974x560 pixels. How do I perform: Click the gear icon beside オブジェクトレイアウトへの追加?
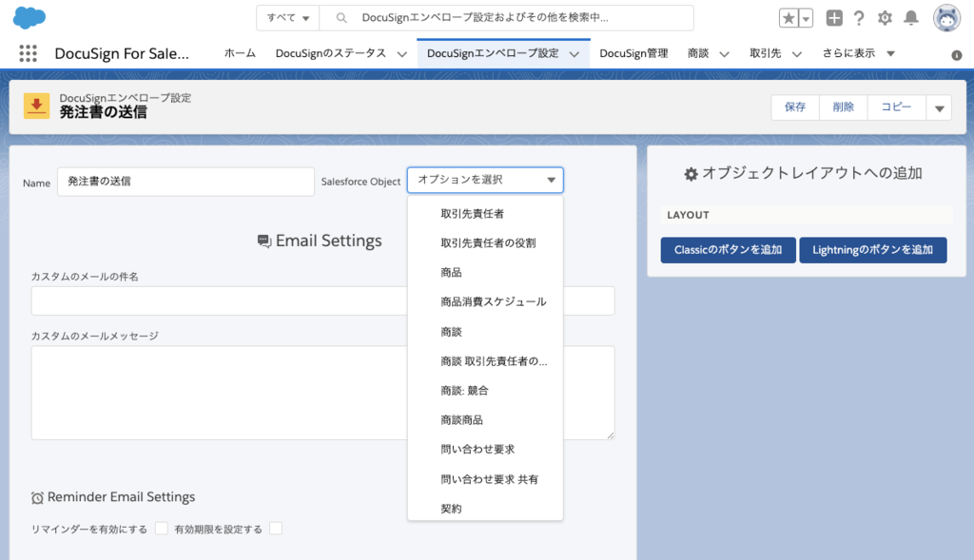(x=691, y=174)
